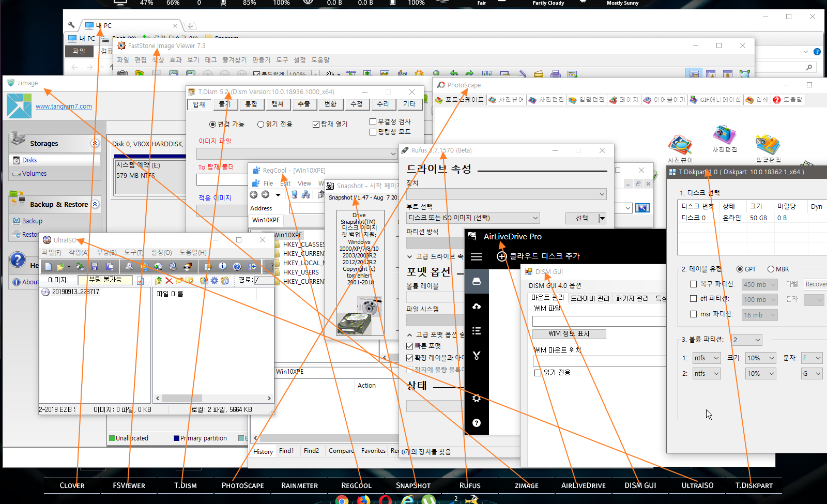The width and height of the screenshot is (827, 504).
Task: Click the list icon in AirLiveDrive sidebar
Action: (477, 331)
